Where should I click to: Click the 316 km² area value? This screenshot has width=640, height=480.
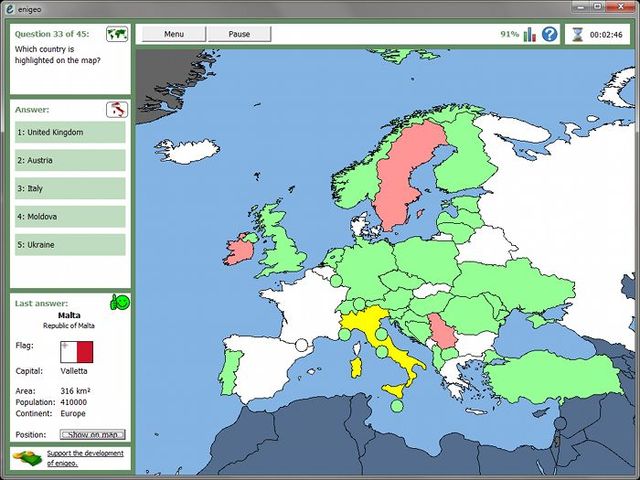click(x=76, y=391)
